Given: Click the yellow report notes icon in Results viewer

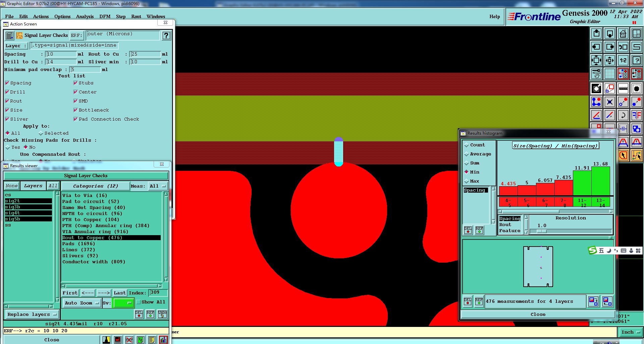Looking at the screenshot, I should (152, 340).
